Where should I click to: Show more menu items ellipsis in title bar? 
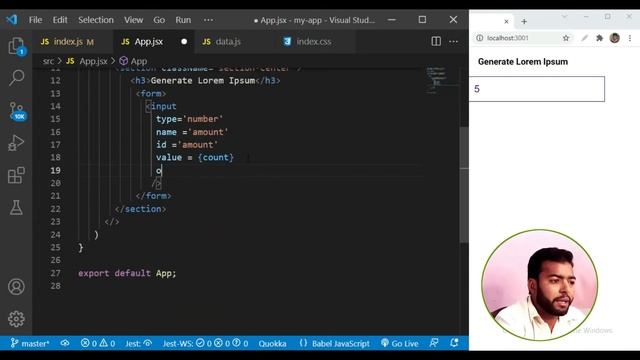[208, 20]
